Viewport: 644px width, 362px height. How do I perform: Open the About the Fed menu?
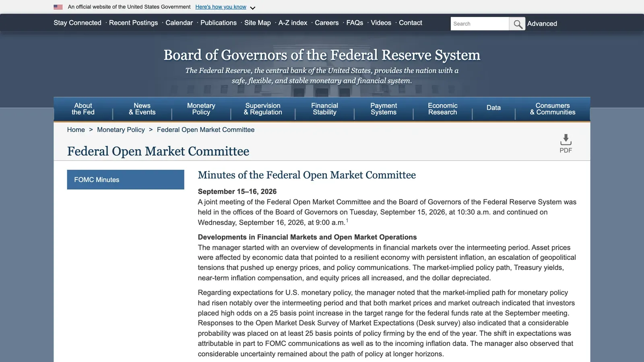(83, 109)
